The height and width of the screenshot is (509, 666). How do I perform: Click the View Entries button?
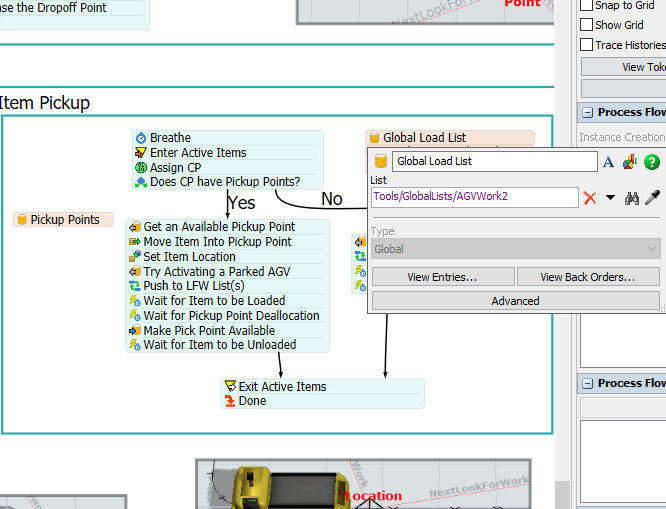pyautogui.click(x=443, y=277)
